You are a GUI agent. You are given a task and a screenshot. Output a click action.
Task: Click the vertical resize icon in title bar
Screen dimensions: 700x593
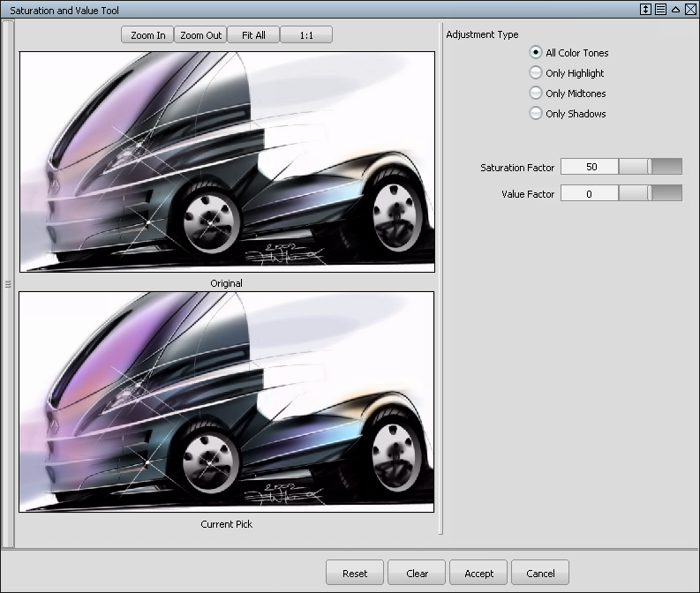coord(645,10)
